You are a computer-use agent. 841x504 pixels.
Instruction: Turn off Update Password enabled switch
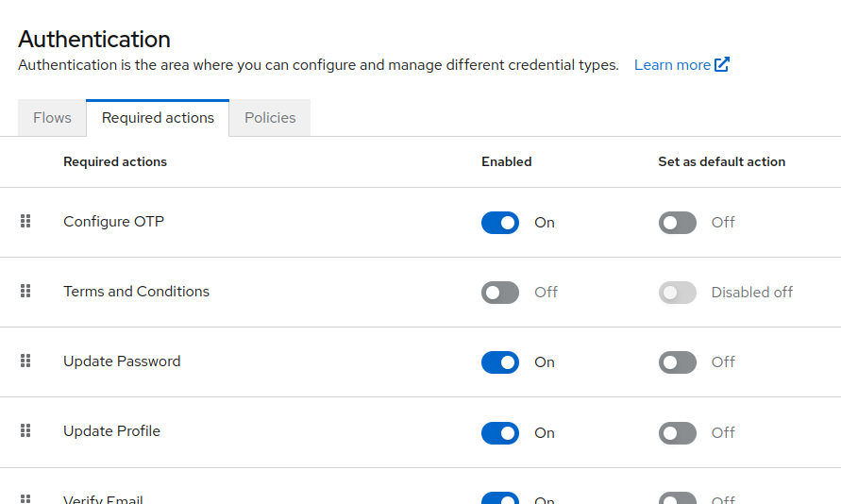coord(500,362)
